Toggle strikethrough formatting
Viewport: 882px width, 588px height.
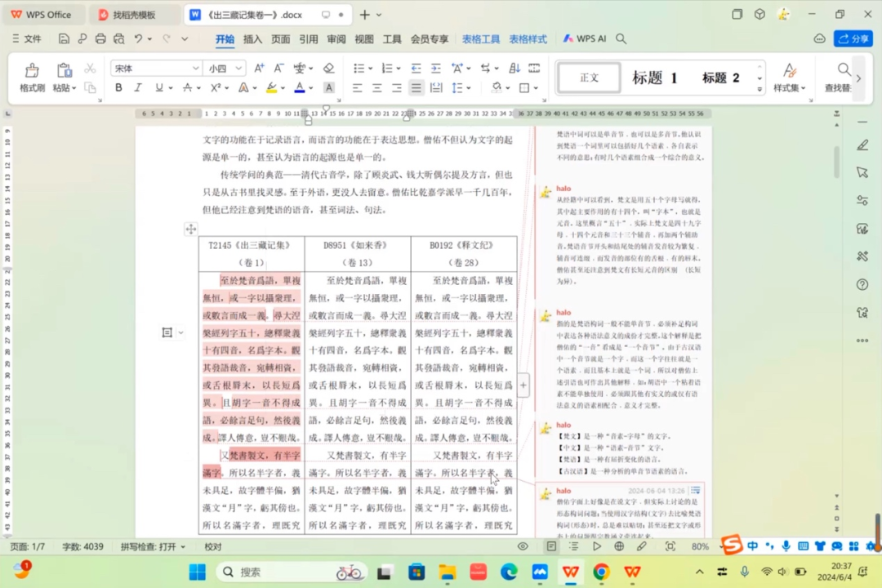coord(187,87)
